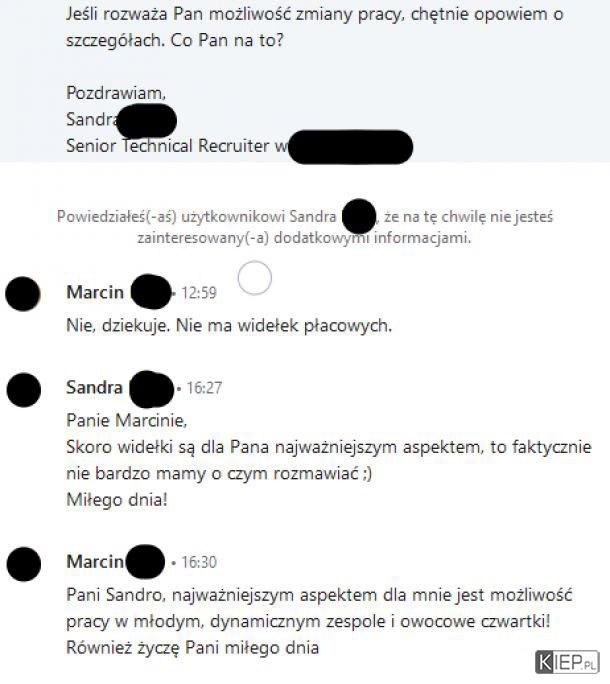Open Marcin's profile name at 12:59
The width and height of the screenshot is (610, 684).
95,292
